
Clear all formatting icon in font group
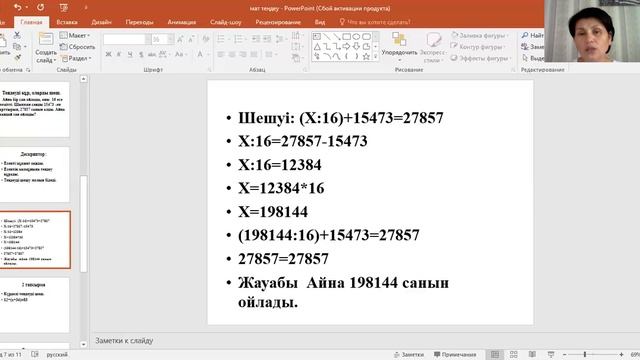tap(206, 39)
